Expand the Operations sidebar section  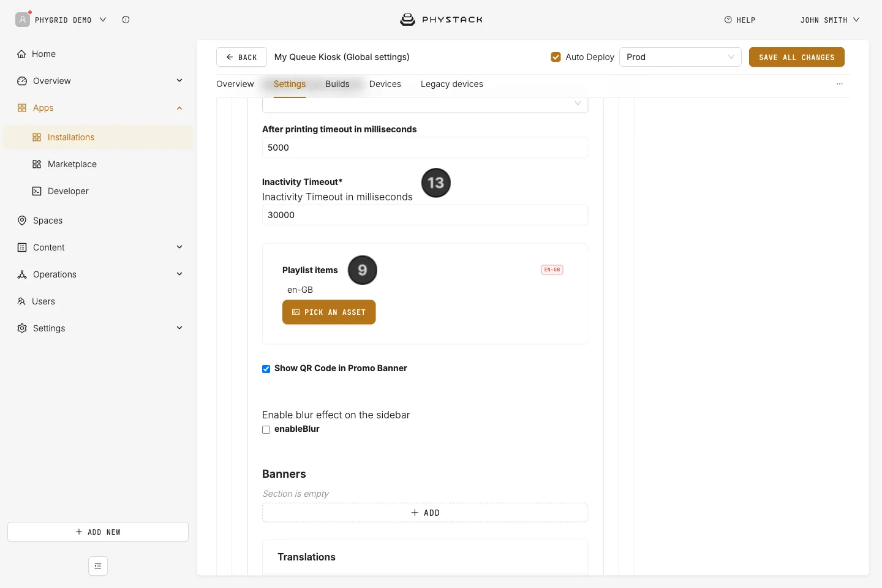click(x=179, y=274)
